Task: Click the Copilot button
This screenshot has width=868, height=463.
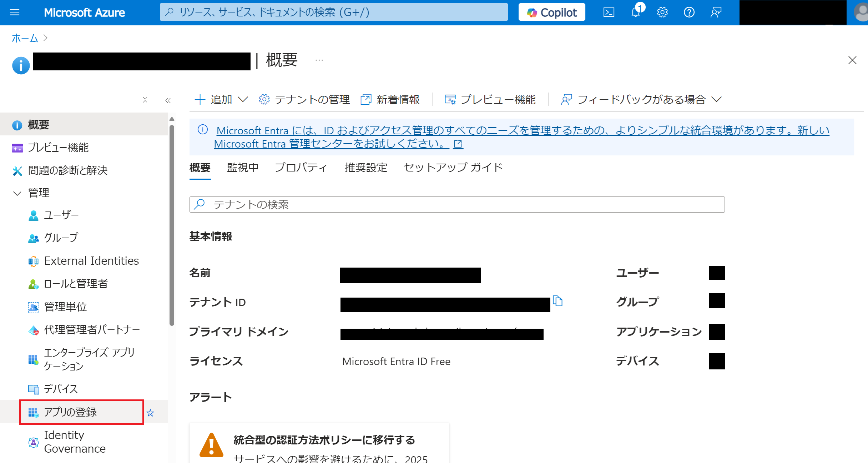Action: point(552,13)
